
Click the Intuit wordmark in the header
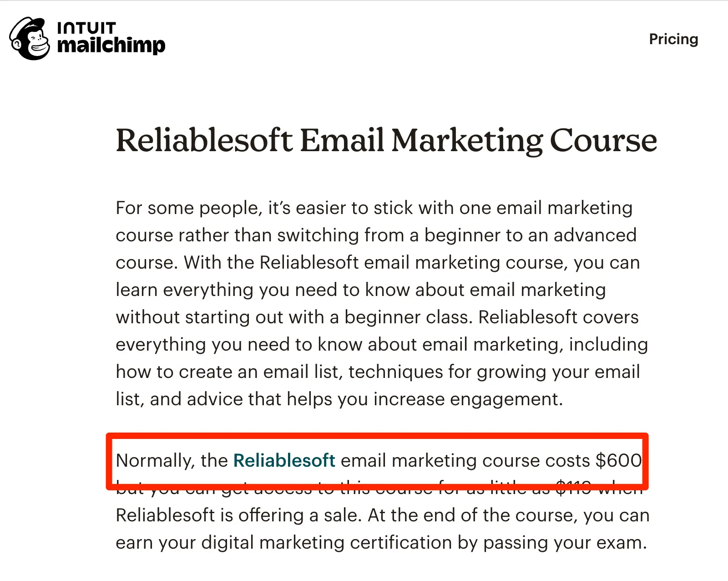pos(86,28)
